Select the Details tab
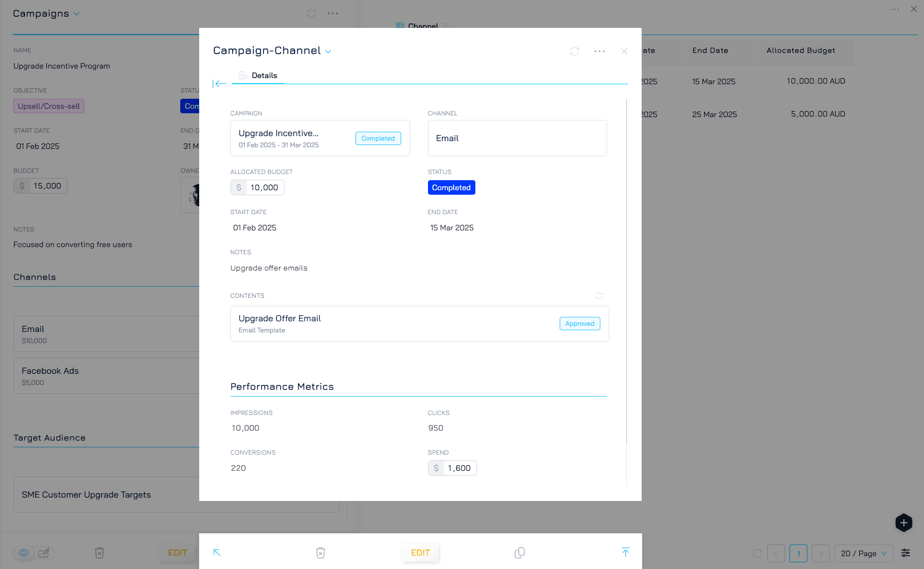Screen dimensions: 924x569 [264, 76]
